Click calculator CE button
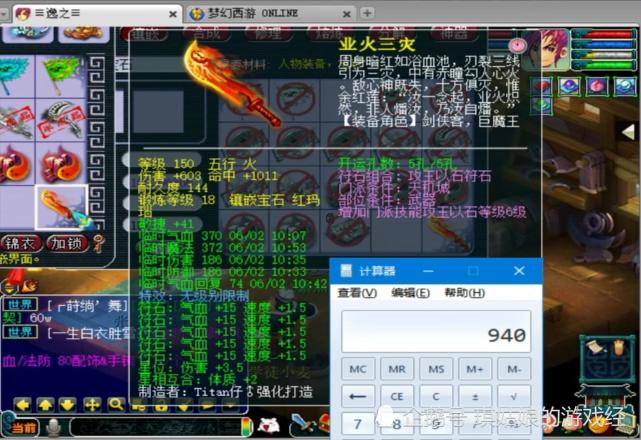The height and width of the screenshot is (440, 641). point(397,396)
